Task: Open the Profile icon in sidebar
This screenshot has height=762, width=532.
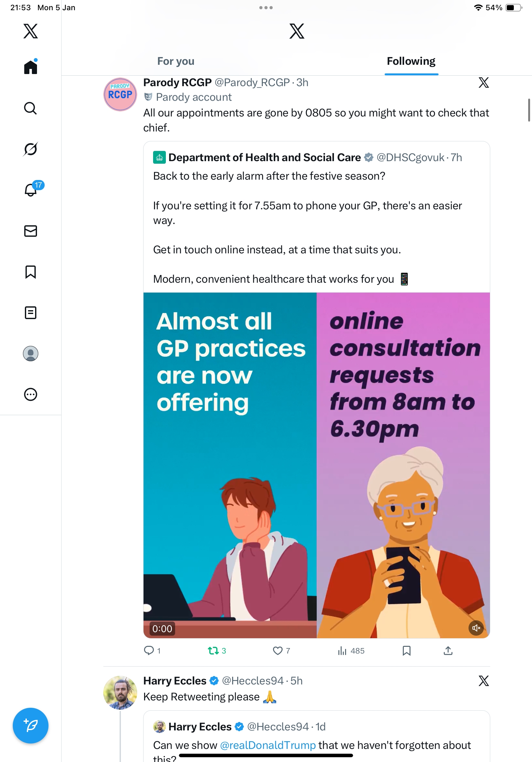Action: coord(31,354)
